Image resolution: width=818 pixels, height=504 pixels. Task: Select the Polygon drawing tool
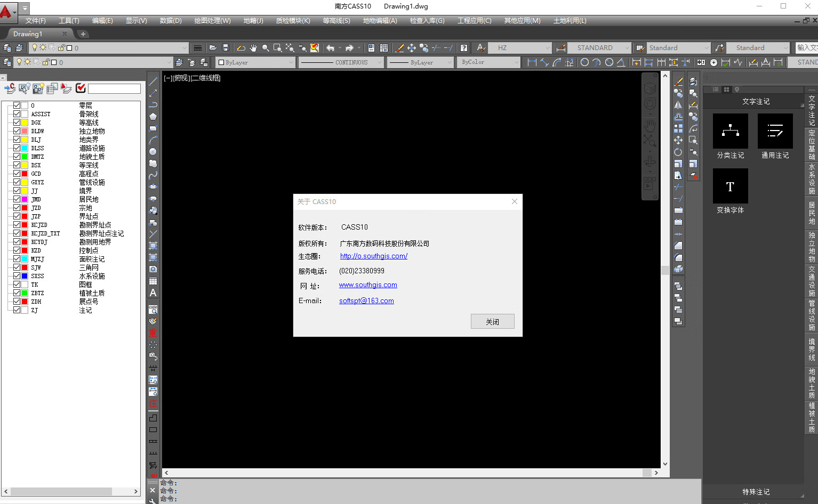tap(153, 117)
